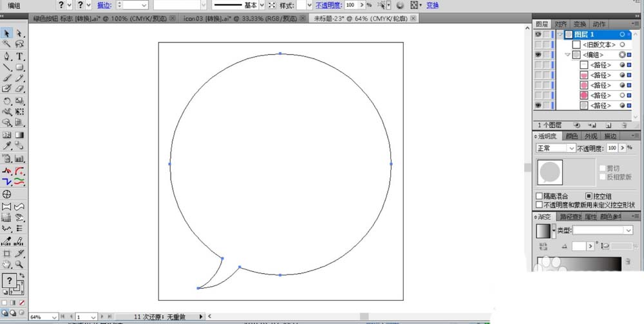Image resolution: width=644 pixels, height=324 pixels.
Task: Select the Pen tool
Action: 7,57
